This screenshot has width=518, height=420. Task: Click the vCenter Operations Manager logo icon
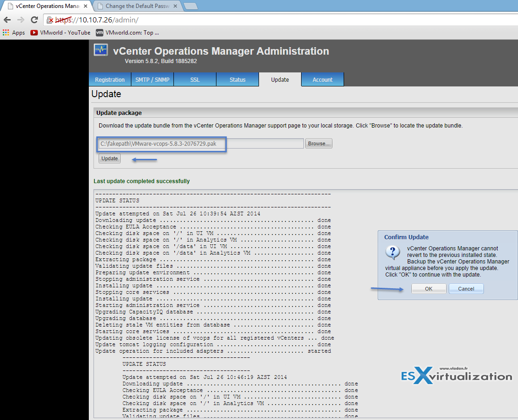pos(101,50)
